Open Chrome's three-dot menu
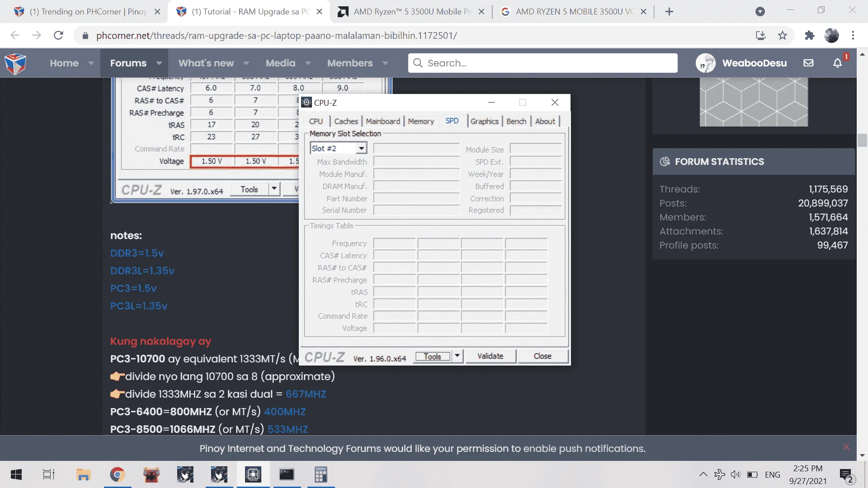This screenshot has height=488, width=868. tap(853, 35)
